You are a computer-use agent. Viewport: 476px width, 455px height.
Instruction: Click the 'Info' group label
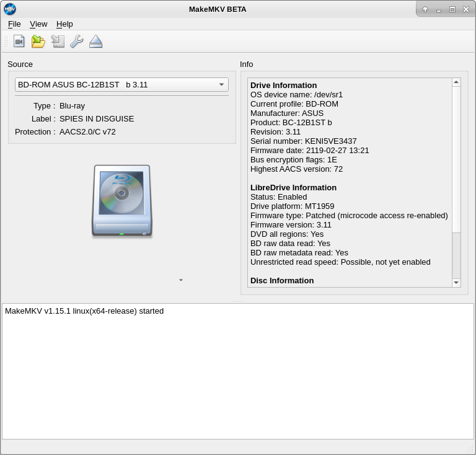pos(246,64)
